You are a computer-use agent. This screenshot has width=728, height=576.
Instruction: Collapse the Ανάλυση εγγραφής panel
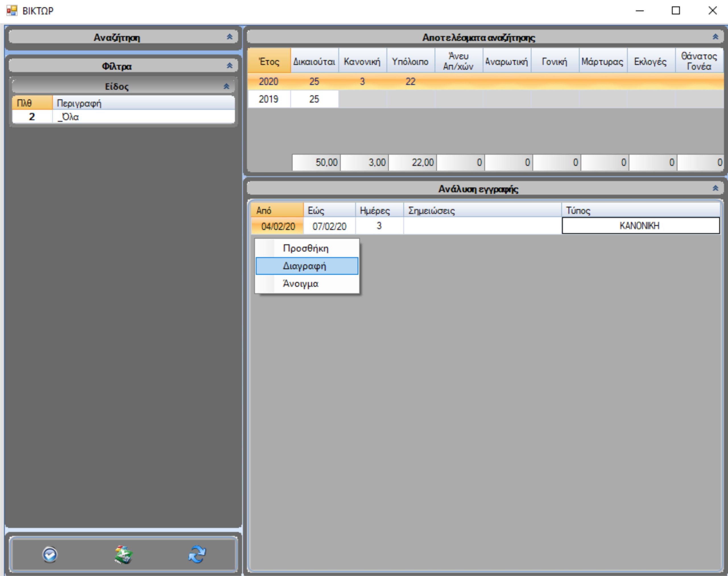[x=715, y=188]
